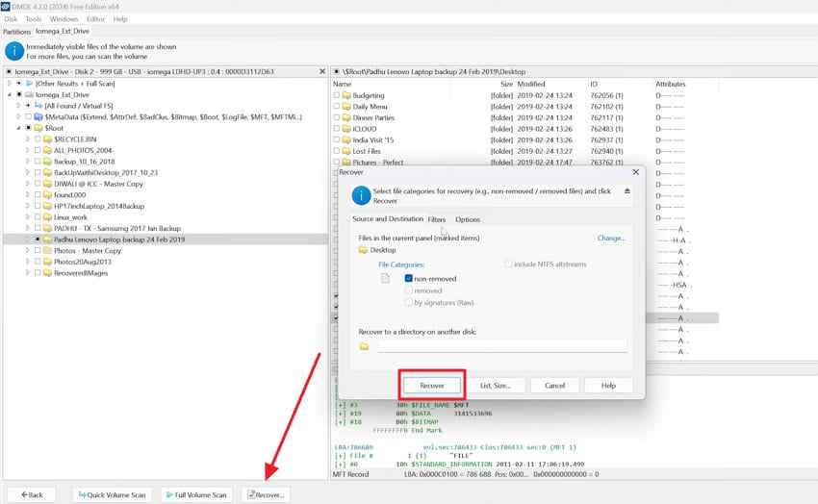Start Full Volume Scan
Viewport: 818px width, 504px height.
pyautogui.click(x=196, y=494)
